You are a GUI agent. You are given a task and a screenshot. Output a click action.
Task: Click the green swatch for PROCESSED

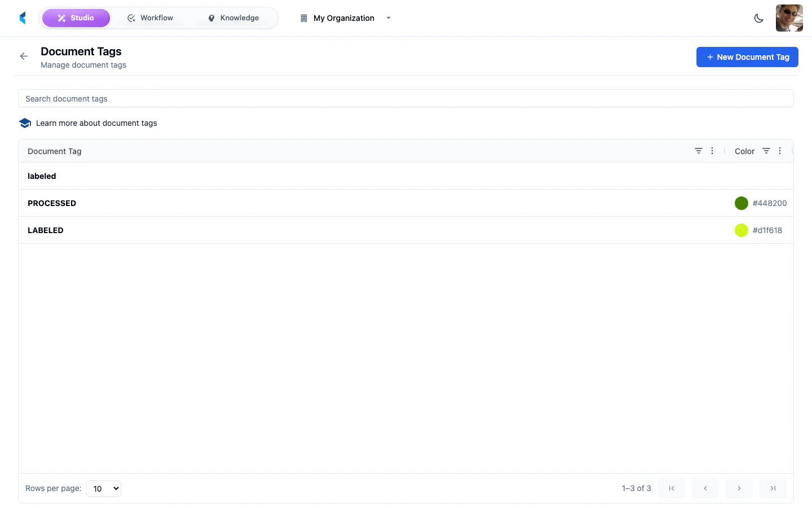[x=742, y=203]
